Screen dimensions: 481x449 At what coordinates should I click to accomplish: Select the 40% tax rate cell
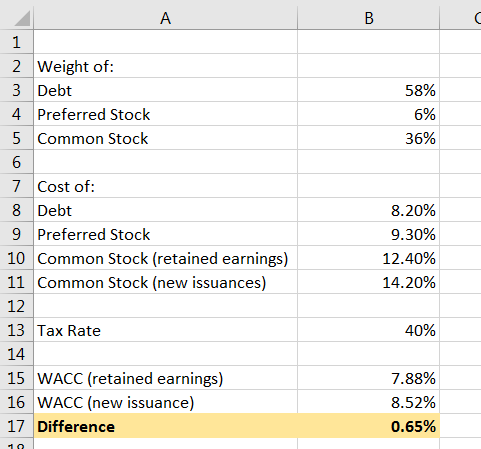(x=369, y=330)
